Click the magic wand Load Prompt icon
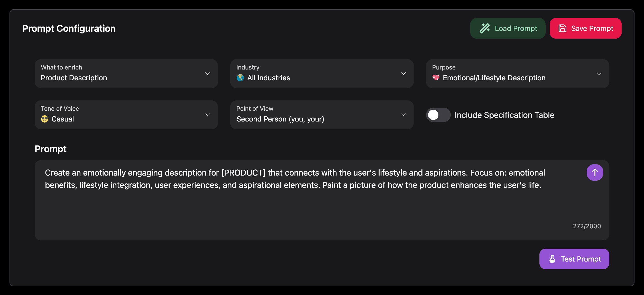The image size is (644, 295). [485, 28]
